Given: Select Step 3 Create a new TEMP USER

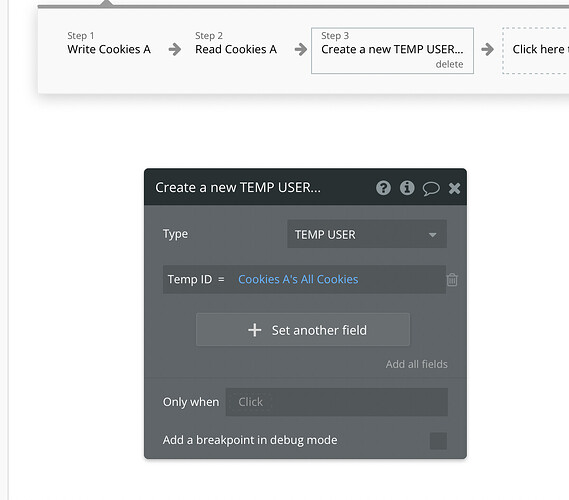Looking at the screenshot, I should point(392,50).
